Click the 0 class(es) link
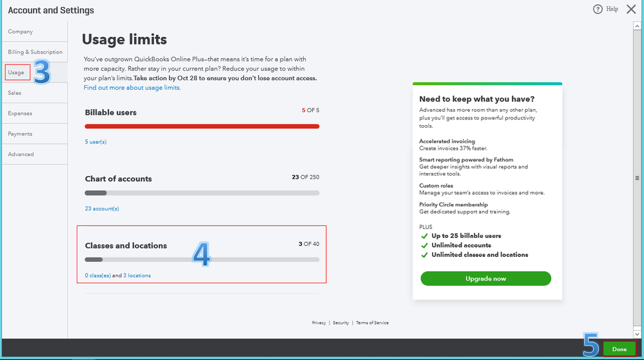Image resolution: width=644 pixels, height=360 pixels. click(99, 275)
